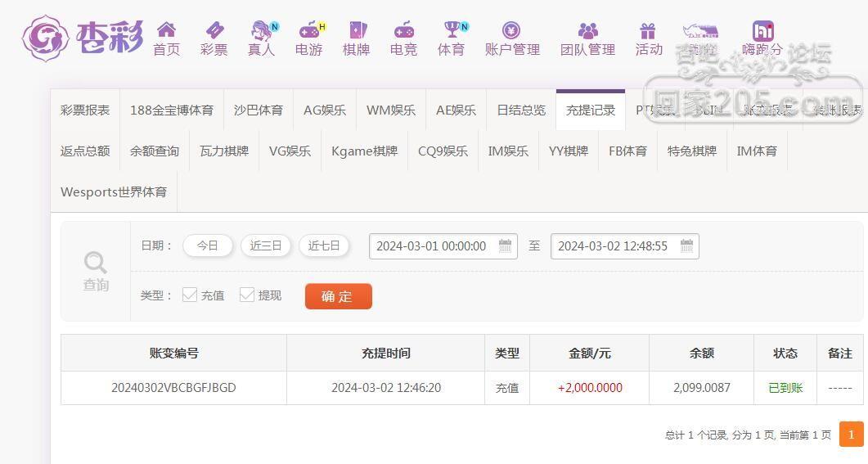868x464 pixels.
Task: Open the 嗨跑分 hi icon
Action: point(762,30)
